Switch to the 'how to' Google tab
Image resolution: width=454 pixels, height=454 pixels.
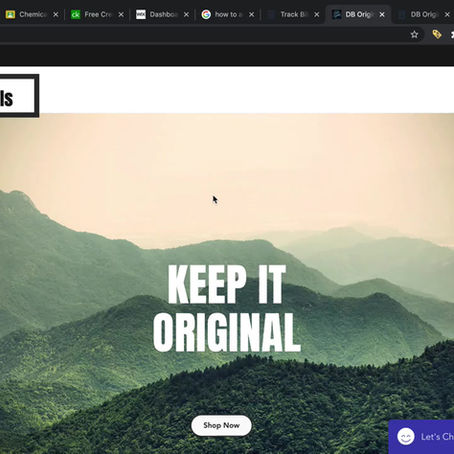tap(227, 15)
